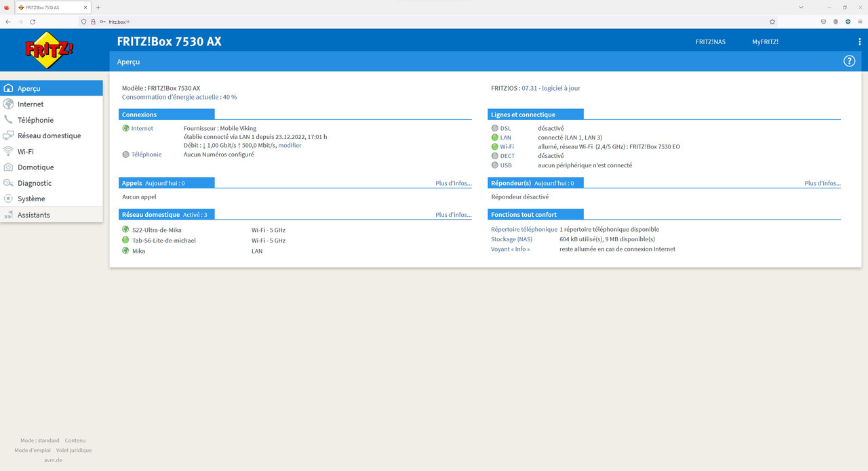Image resolution: width=868 pixels, height=471 pixels.
Task: Click the Firefox bookmark star icon
Action: pyautogui.click(x=772, y=22)
